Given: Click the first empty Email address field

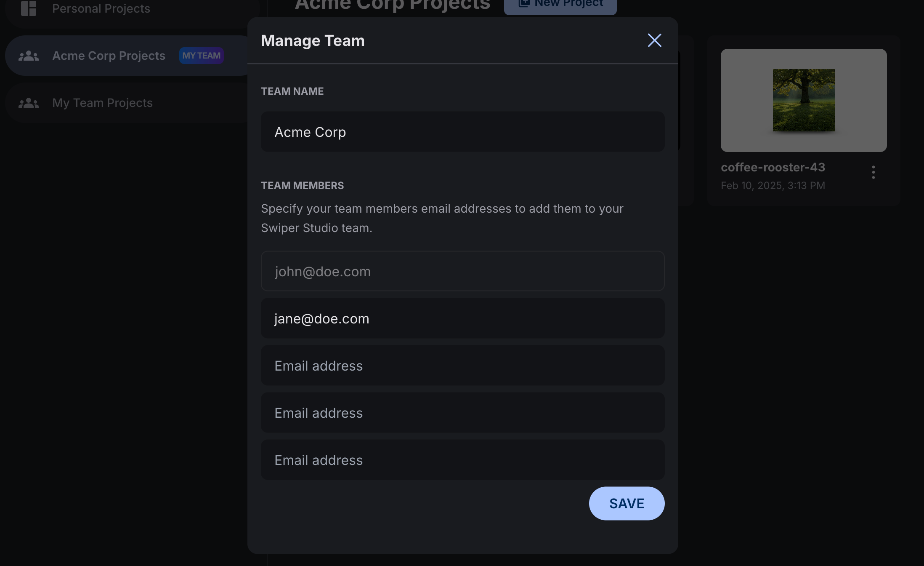Looking at the screenshot, I should pyautogui.click(x=462, y=366).
